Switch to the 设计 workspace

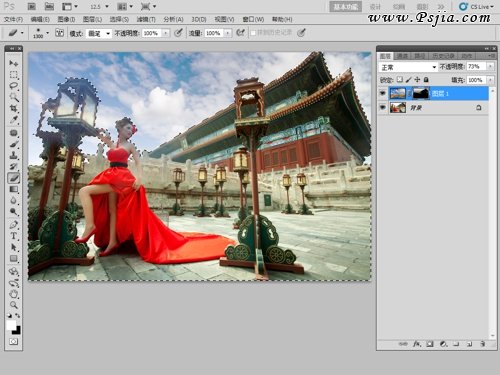tap(375, 7)
